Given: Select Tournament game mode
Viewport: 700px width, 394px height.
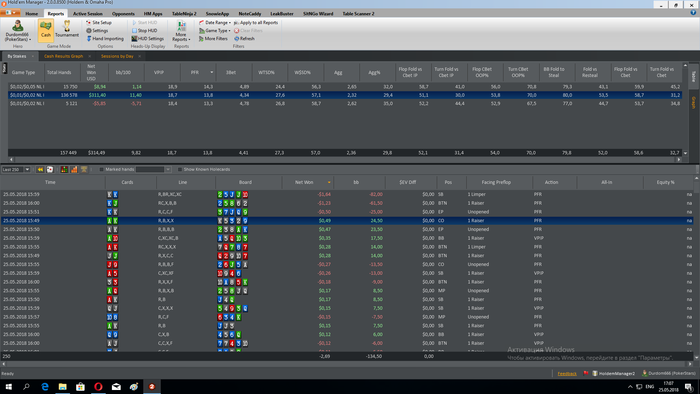Looking at the screenshot, I should 67,30.
